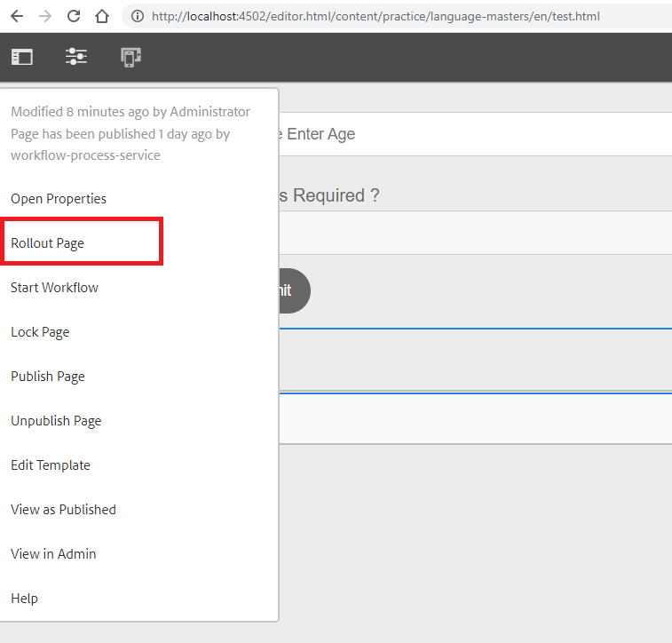Choose Rollout Page from the menu
This screenshot has height=643, width=672.
tap(48, 243)
